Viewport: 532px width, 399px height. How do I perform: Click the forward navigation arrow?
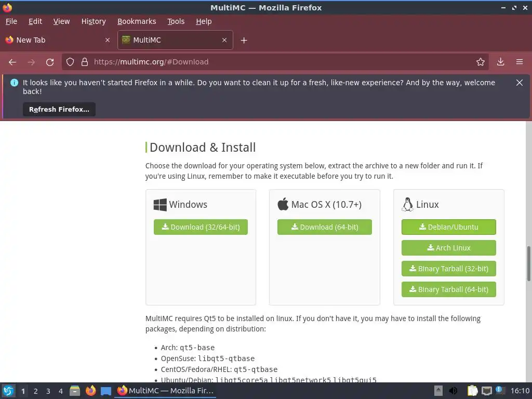click(x=31, y=62)
